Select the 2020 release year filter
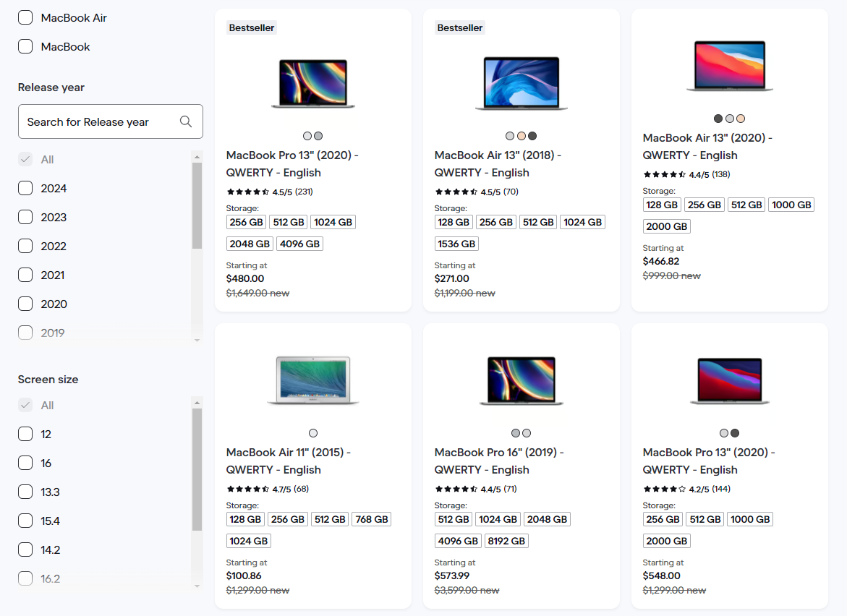 [x=25, y=304]
